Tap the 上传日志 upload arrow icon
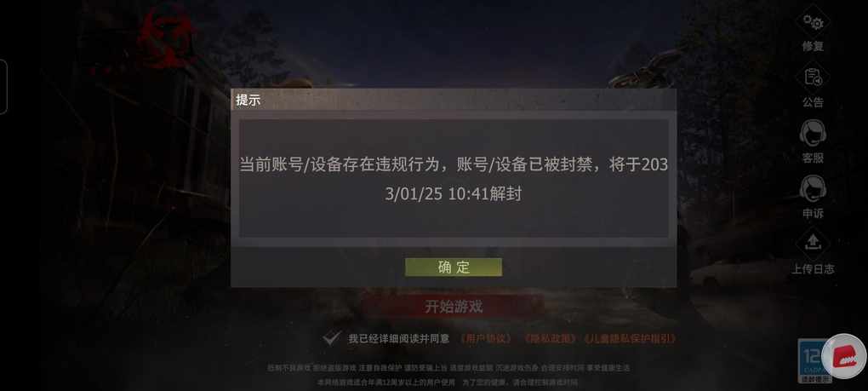This screenshot has height=391, width=868. pos(813,244)
